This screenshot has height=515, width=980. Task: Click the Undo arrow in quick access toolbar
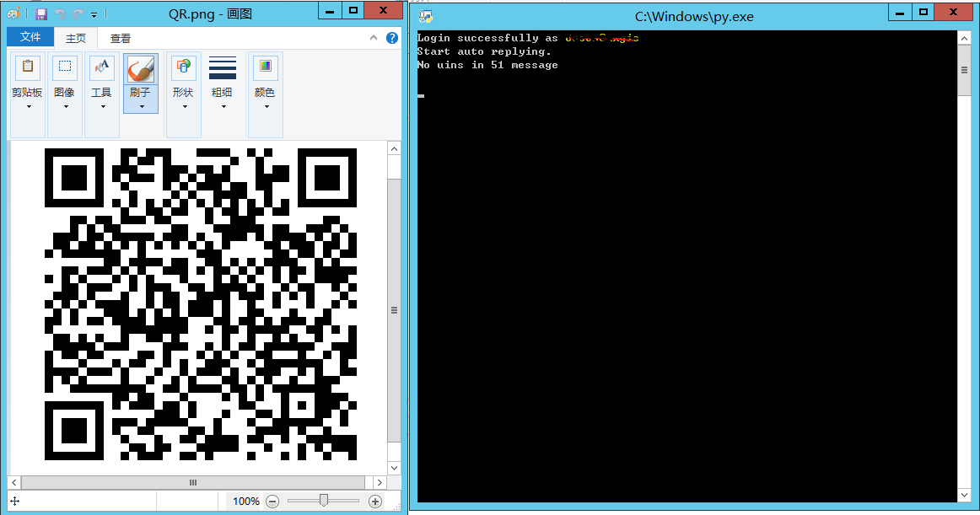[60, 13]
